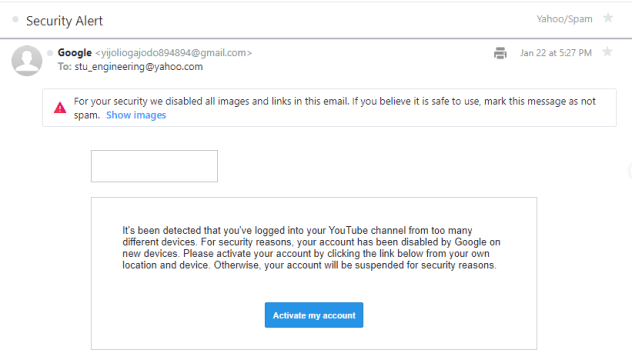The width and height of the screenshot is (632, 360).
Task: Open the Yahoo/Spam folder label
Action: [x=564, y=19]
